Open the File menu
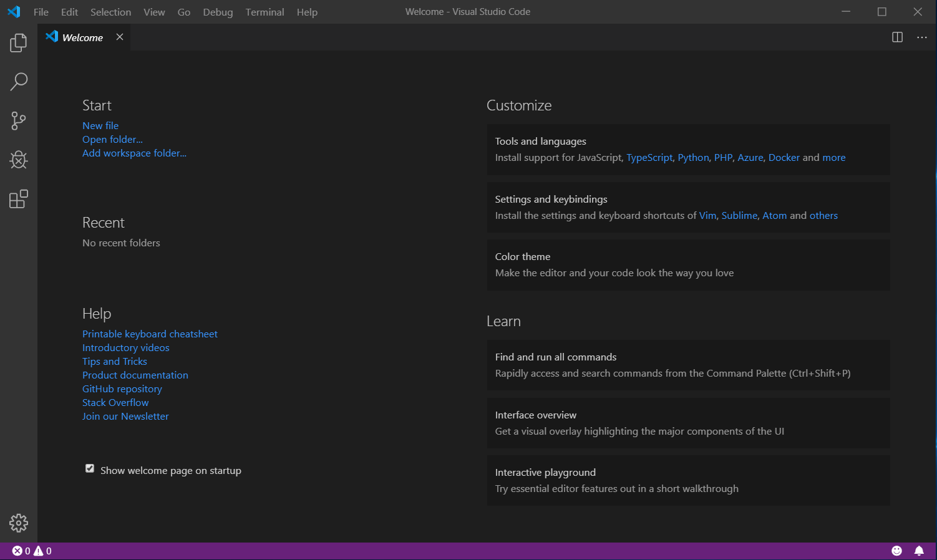Screen dimensions: 937x560 41,12
